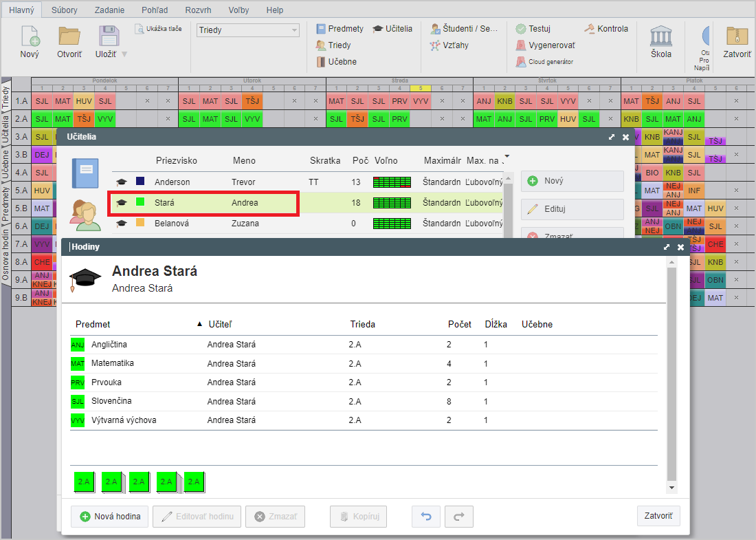
Task: Click scroll down arrow in Hodiny dialog
Action: pos(671,488)
